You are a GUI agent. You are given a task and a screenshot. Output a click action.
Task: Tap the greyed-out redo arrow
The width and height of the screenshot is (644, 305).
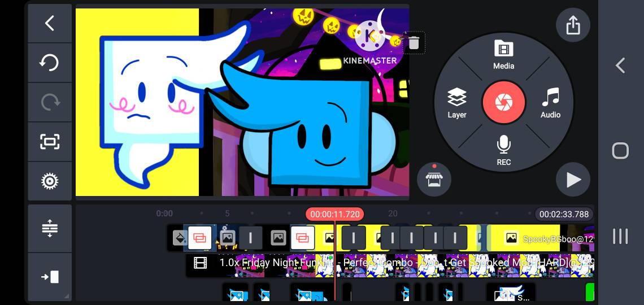point(50,102)
